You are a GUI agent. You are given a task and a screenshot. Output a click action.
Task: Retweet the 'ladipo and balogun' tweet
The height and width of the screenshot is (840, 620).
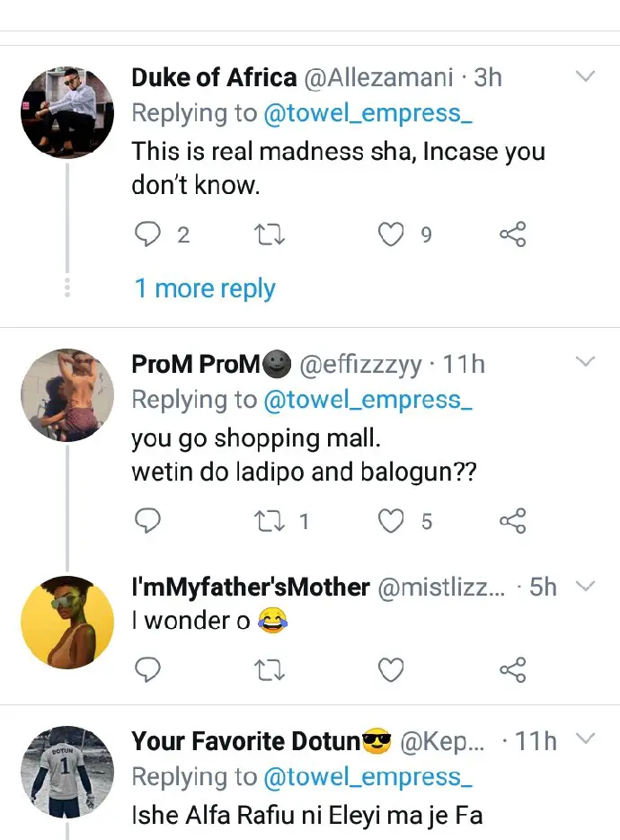(269, 521)
